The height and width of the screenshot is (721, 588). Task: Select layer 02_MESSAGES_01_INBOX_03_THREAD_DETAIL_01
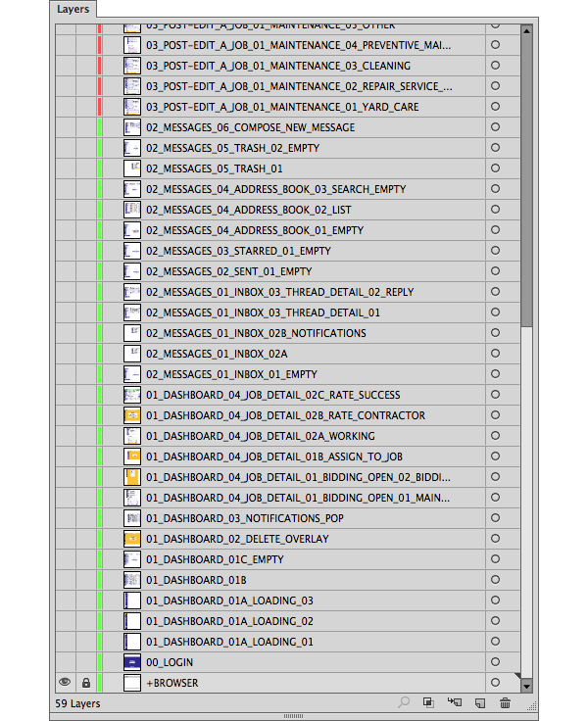tap(263, 312)
